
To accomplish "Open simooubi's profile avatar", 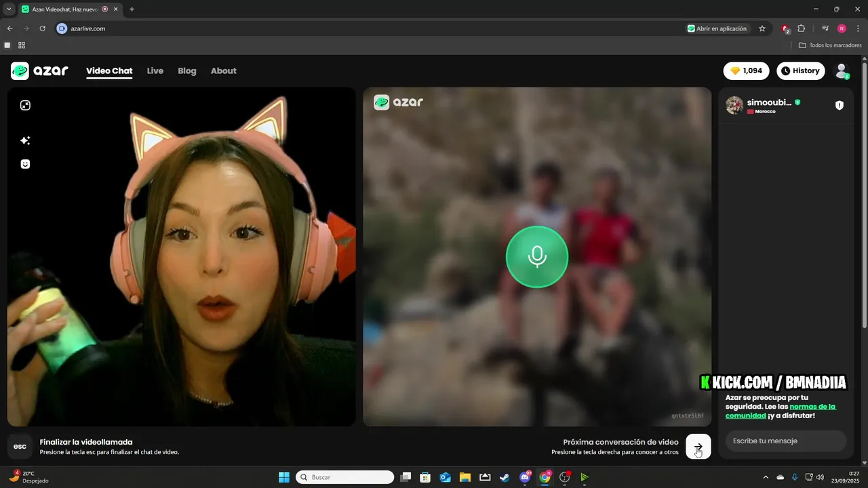I will pyautogui.click(x=734, y=105).
